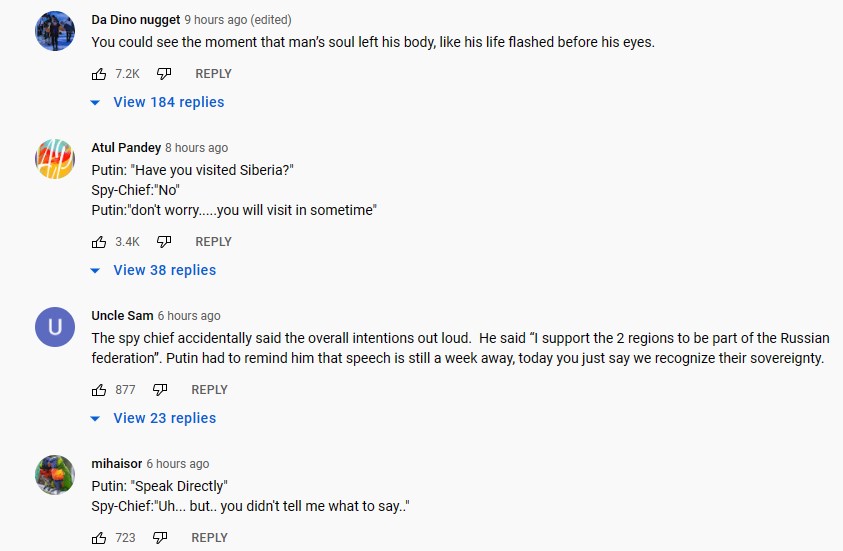
Task: Thumbs up Uncle Sam's comment
Action: (x=99, y=390)
